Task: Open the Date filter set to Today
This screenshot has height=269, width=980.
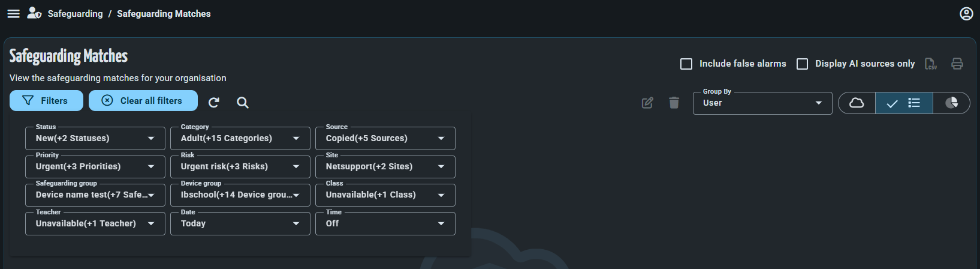Action: (240, 223)
